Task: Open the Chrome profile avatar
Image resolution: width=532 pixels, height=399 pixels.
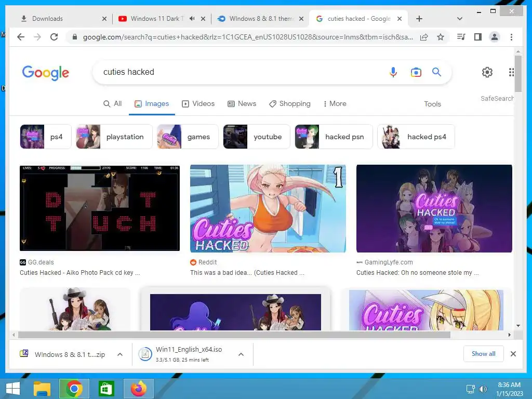Action: [495, 37]
